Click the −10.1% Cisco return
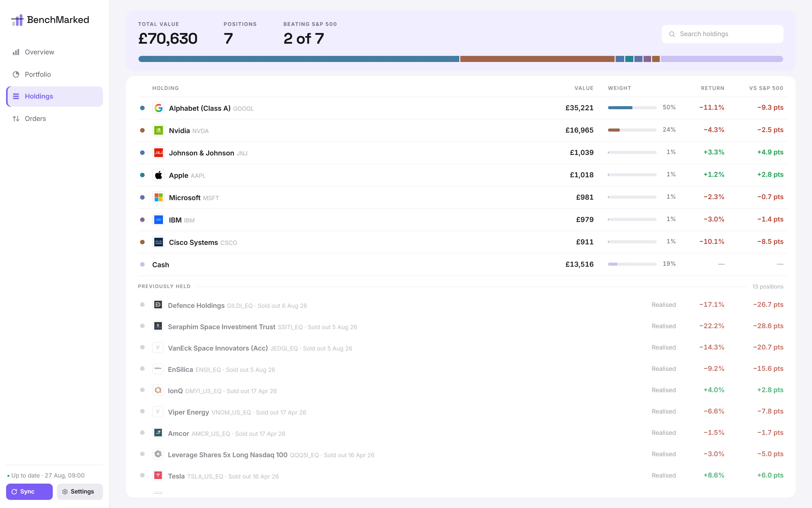 712,242
